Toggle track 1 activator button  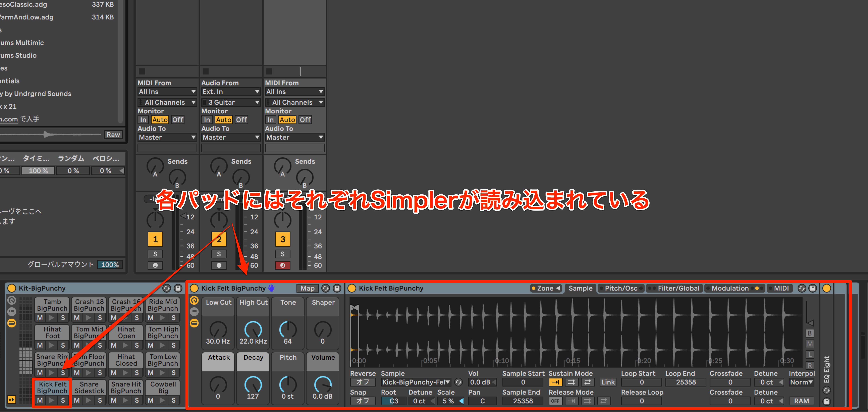tap(155, 239)
